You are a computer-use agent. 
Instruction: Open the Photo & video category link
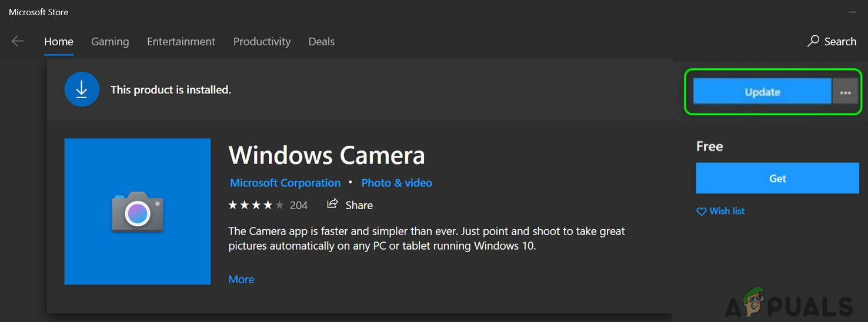pos(397,183)
